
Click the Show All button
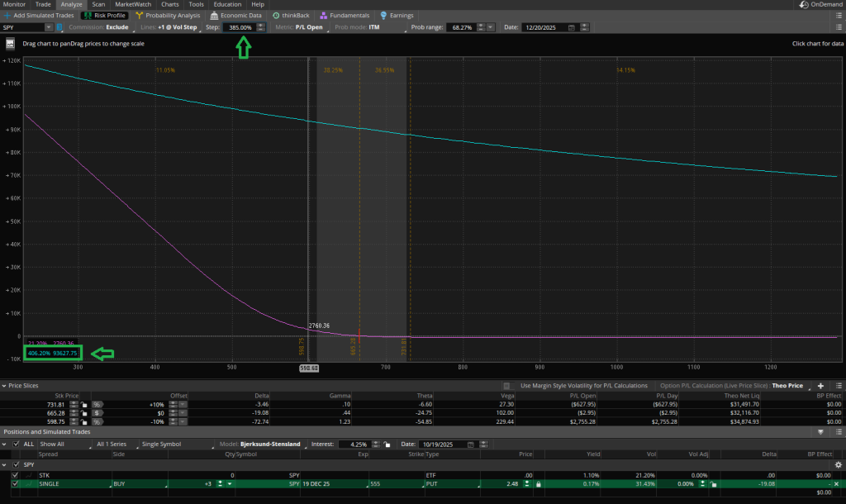(50, 444)
